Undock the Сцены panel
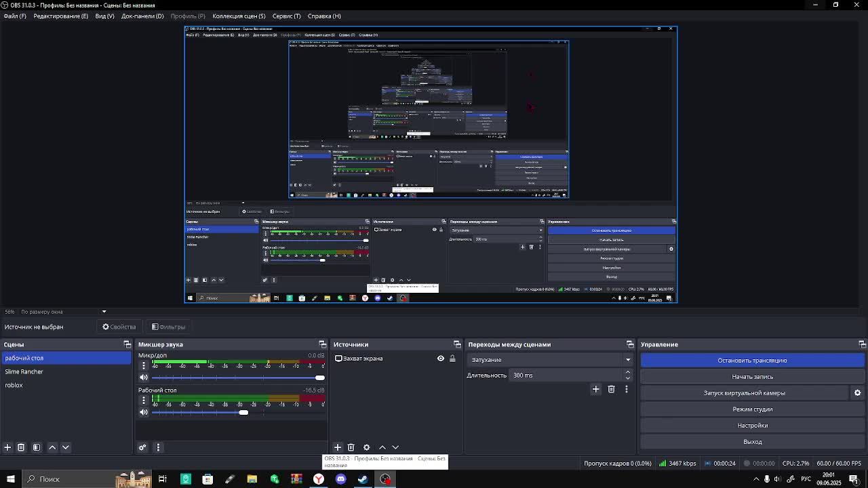The width and height of the screenshot is (868, 488). (127, 344)
